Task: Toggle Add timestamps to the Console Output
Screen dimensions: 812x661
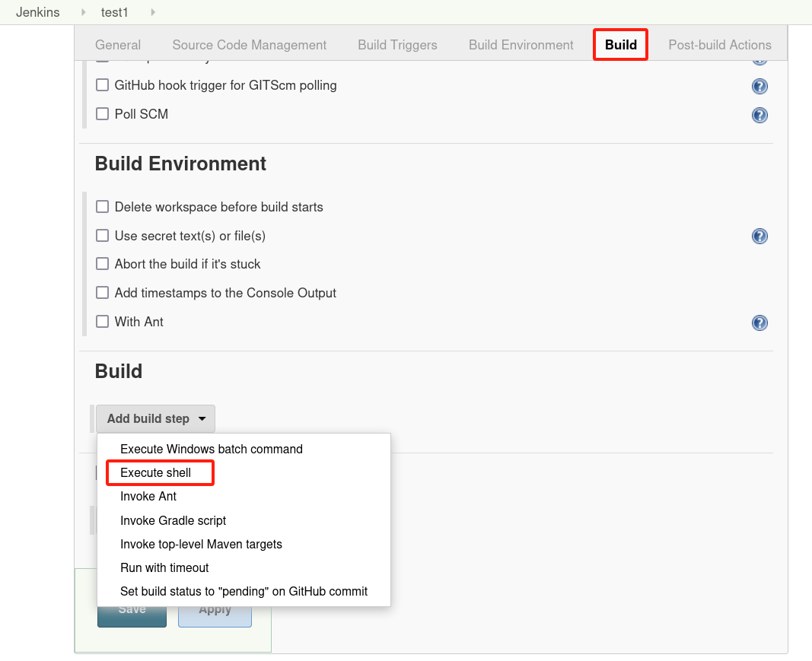Action: [102, 293]
